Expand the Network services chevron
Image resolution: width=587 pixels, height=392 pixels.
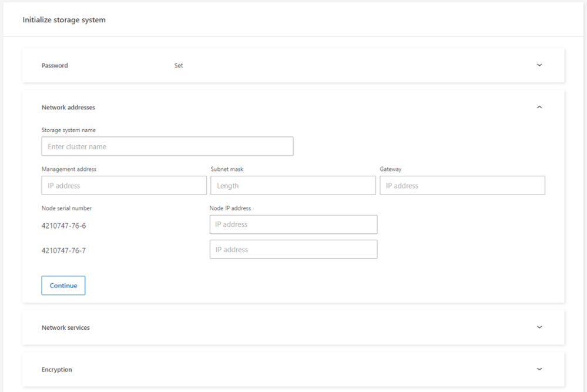[x=539, y=327]
